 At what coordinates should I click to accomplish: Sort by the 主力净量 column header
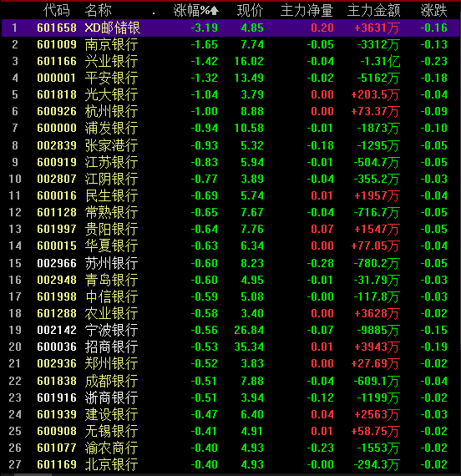click(306, 11)
